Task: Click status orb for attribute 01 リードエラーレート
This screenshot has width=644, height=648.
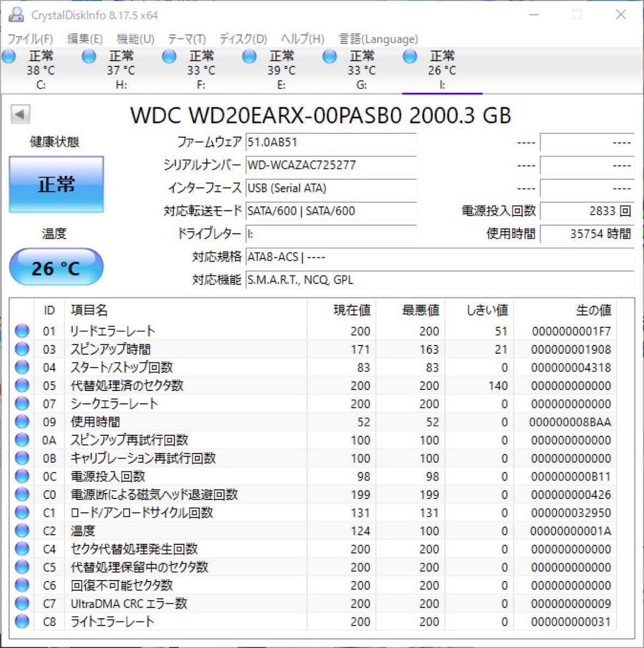Action: 22,331
